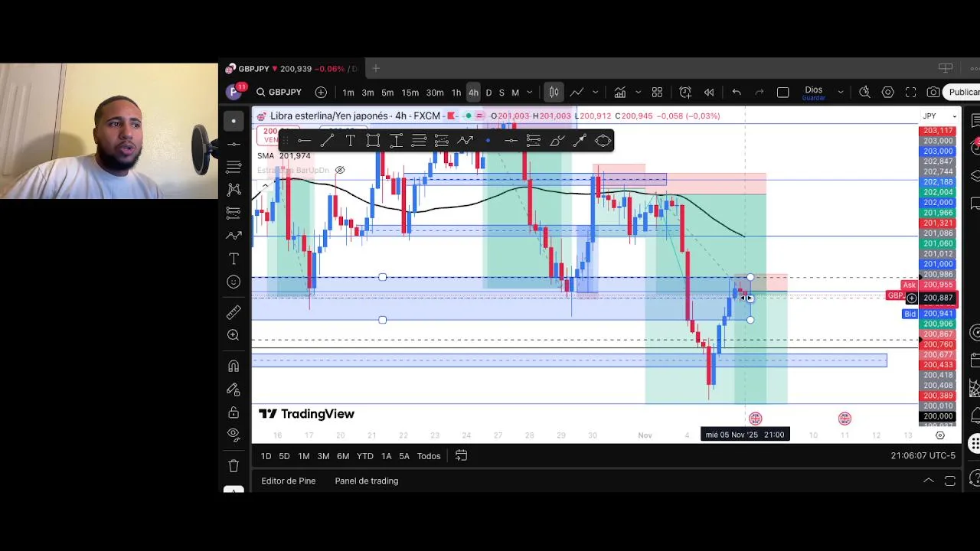Screen dimensions: 980x551
Task: Redo the last chart action
Action: (759, 93)
